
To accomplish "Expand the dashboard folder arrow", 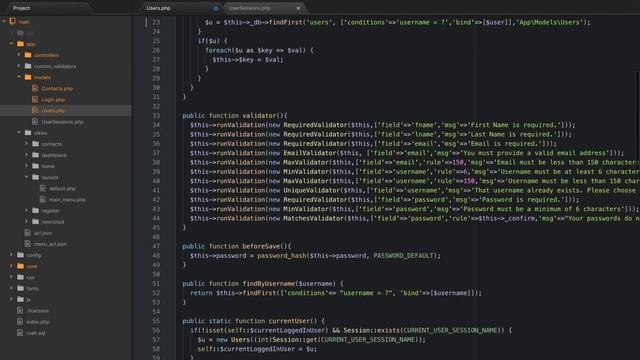I will tap(27, 155).
